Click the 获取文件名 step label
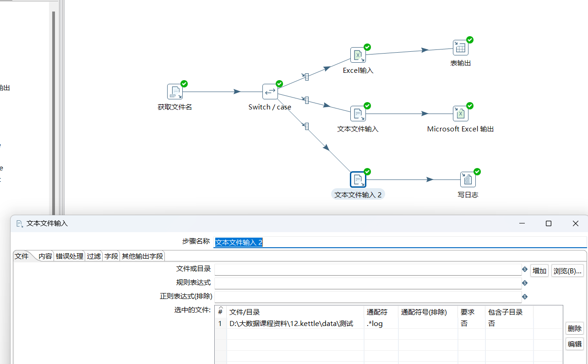This screenshot has height=364, width=588. pos(175,107)
